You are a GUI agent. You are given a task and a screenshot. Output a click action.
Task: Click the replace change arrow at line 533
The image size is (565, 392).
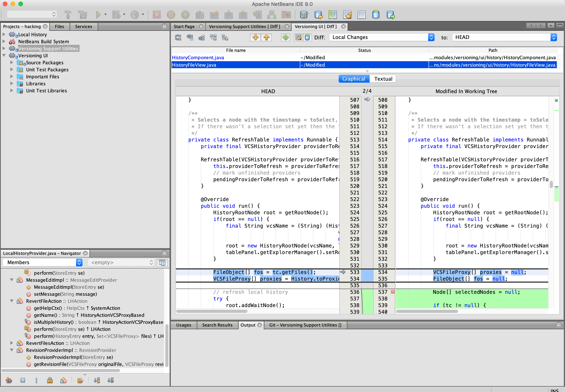[343, 272]
